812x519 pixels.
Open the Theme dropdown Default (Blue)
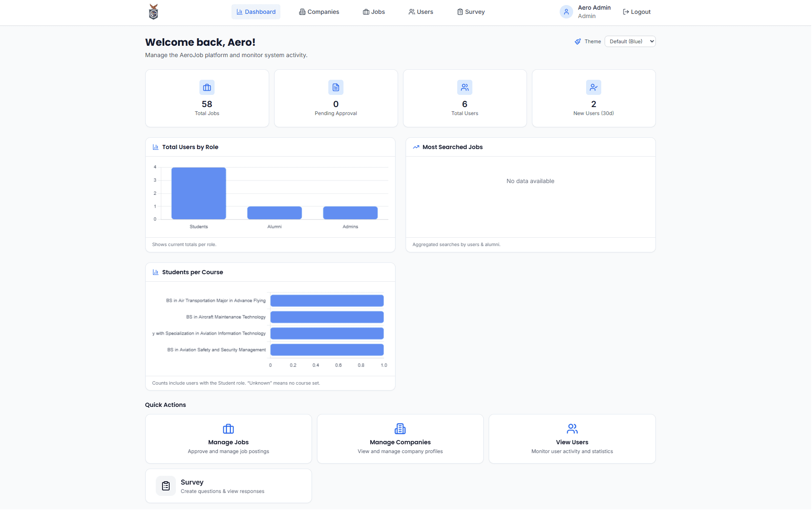coord(630,42)
